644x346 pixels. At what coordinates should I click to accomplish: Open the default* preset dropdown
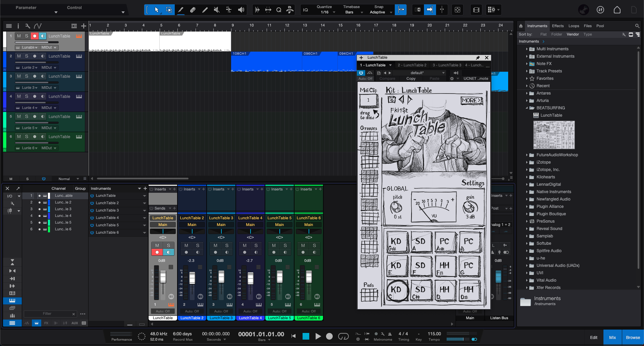419,73
